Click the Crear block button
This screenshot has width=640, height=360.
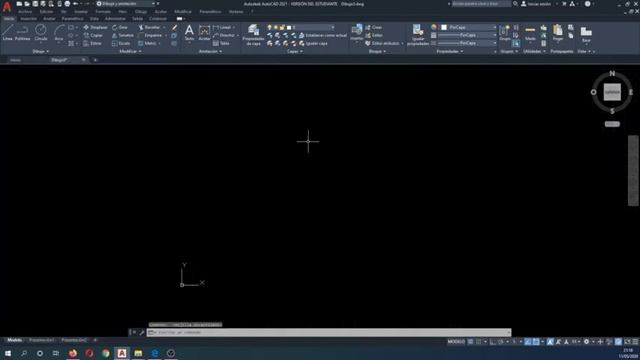(x=373, y=27)
